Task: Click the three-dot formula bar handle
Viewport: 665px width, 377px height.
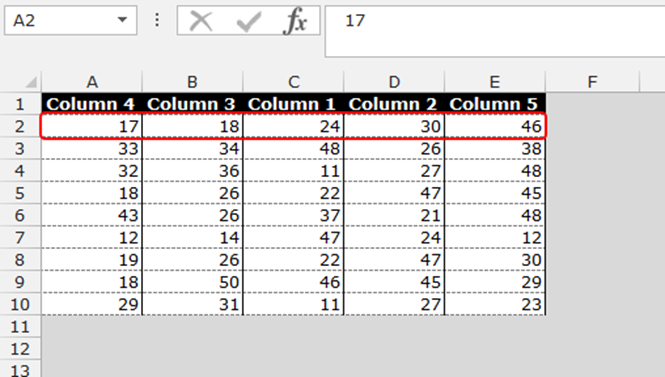Action: (157, 20)
